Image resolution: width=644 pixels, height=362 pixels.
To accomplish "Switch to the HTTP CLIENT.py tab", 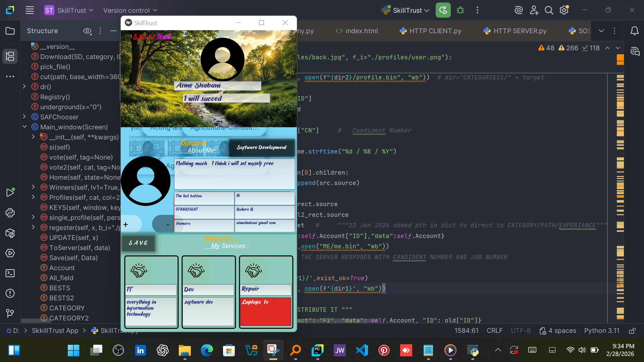I will [x=430, y=31].
